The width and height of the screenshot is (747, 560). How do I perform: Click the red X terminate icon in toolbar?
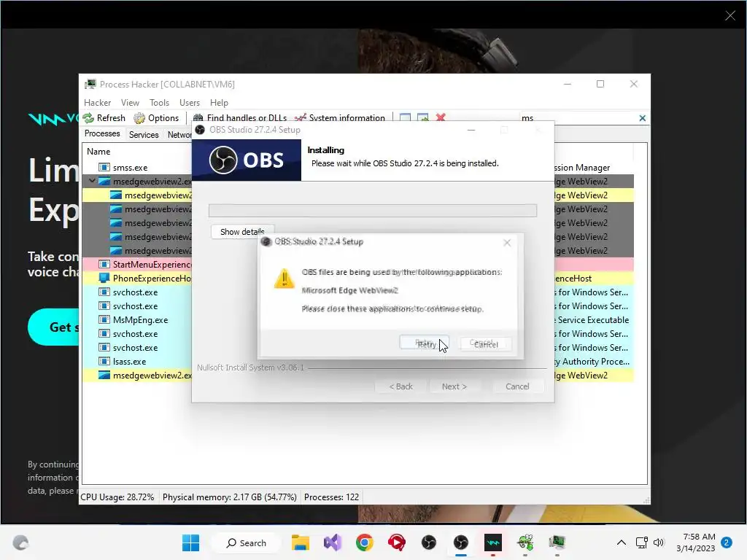[x=441, y=117]
